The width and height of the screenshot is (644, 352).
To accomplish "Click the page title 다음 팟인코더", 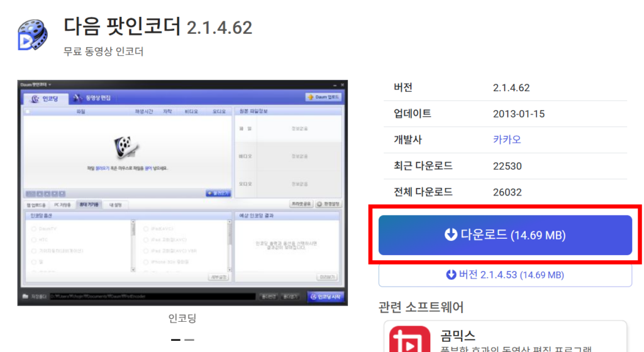I will 122,26.
